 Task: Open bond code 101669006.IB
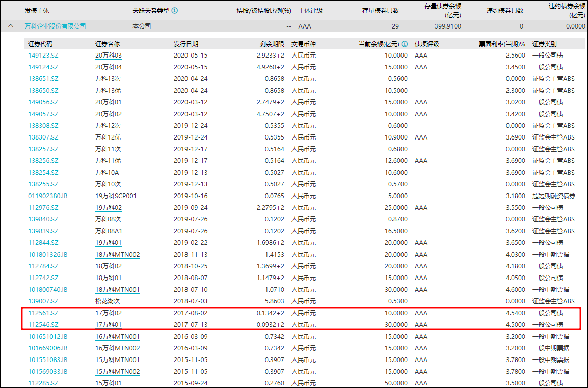coord(47,348)
